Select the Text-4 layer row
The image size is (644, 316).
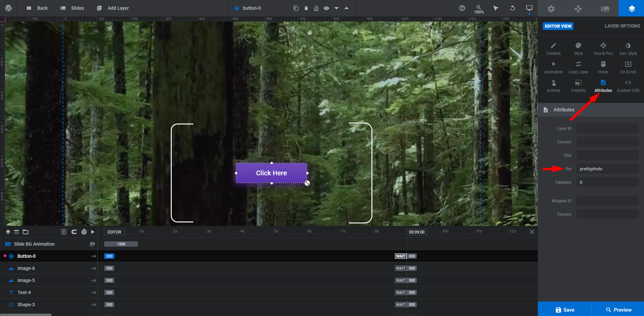[x=49, y=292]
